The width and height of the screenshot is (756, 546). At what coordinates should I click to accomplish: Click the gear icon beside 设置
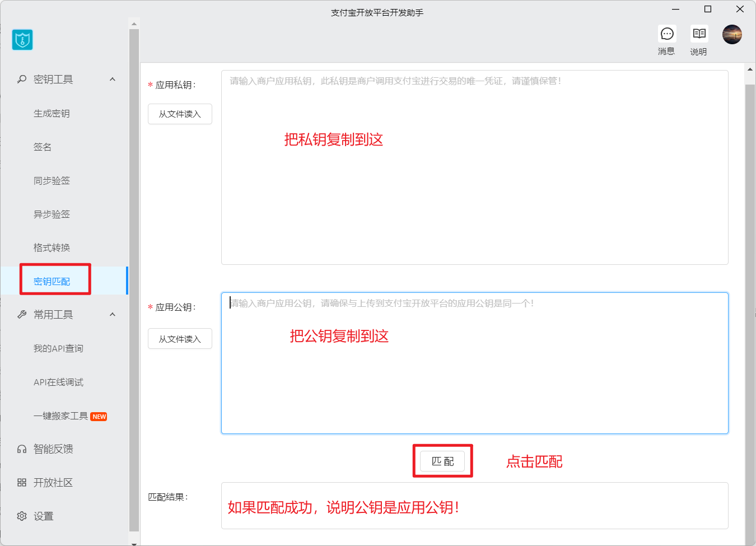click(x=22, y=516)
